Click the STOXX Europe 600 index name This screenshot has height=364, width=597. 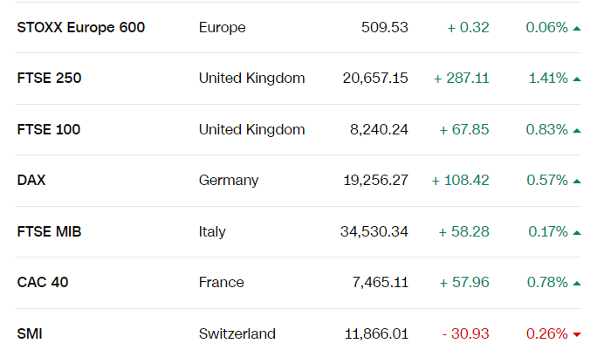[81, 27]
